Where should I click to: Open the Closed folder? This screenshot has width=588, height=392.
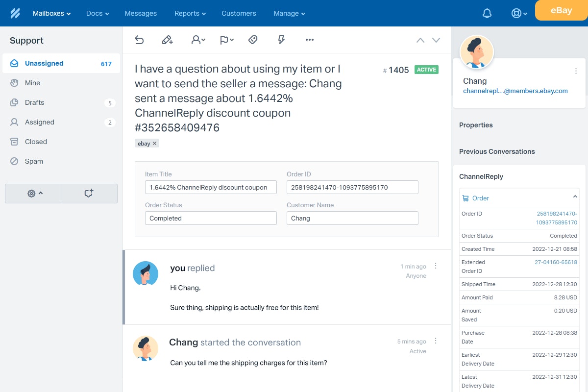point(61,142)
